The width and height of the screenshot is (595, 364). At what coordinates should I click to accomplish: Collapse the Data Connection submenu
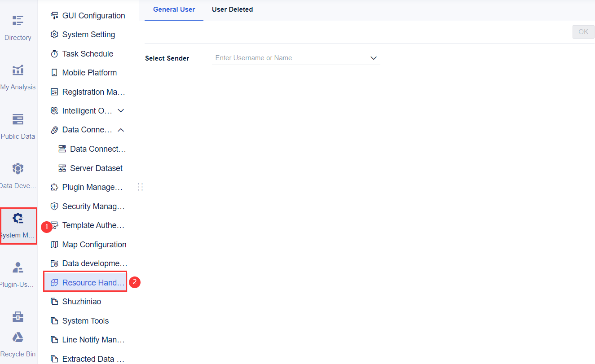tap(120, 129)
